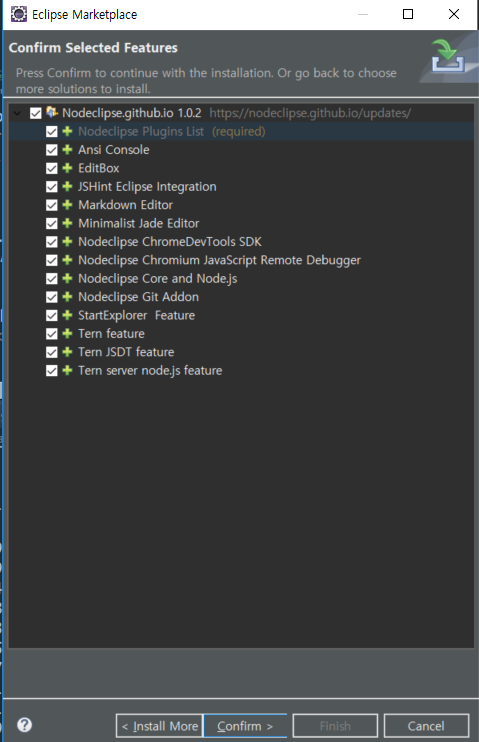The height and width of the screenshot is (742, 479).
Task: Click the Eclipse logo icon in title bar
Action: [18, 14]
